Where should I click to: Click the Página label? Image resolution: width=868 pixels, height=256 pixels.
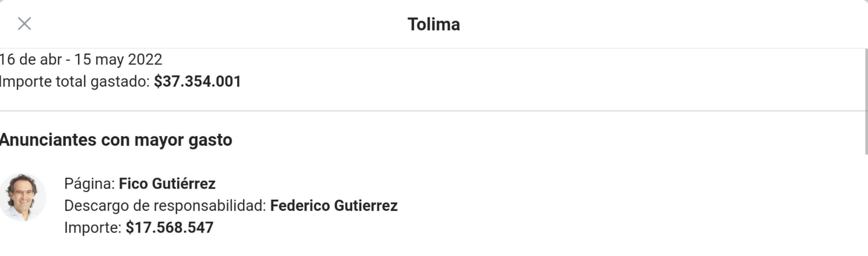coord(90,184)
